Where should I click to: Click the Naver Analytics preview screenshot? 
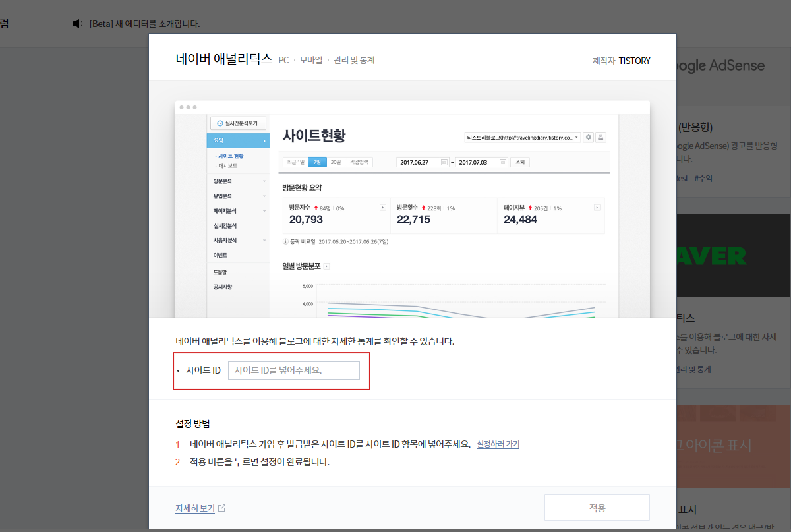pos(413,209)
